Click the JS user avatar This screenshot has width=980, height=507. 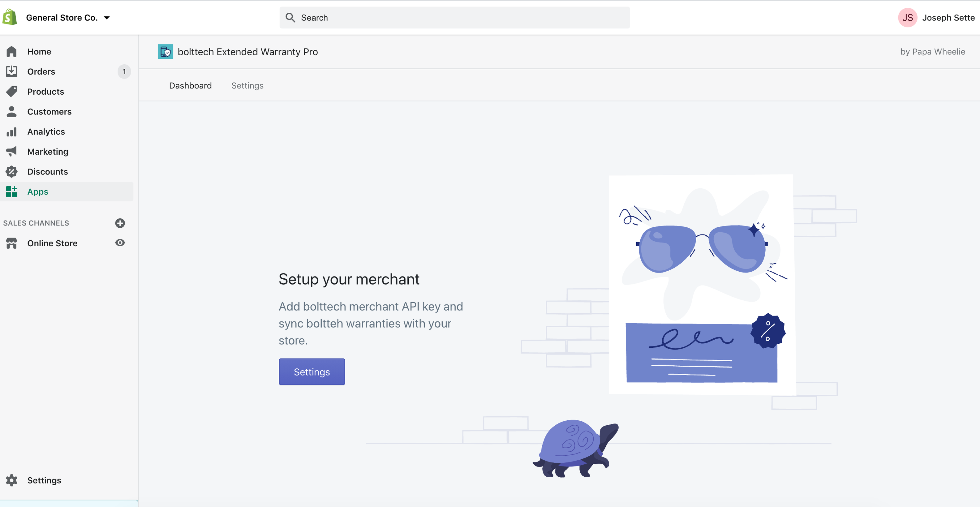pyautogui.click(x=908, y=18)
